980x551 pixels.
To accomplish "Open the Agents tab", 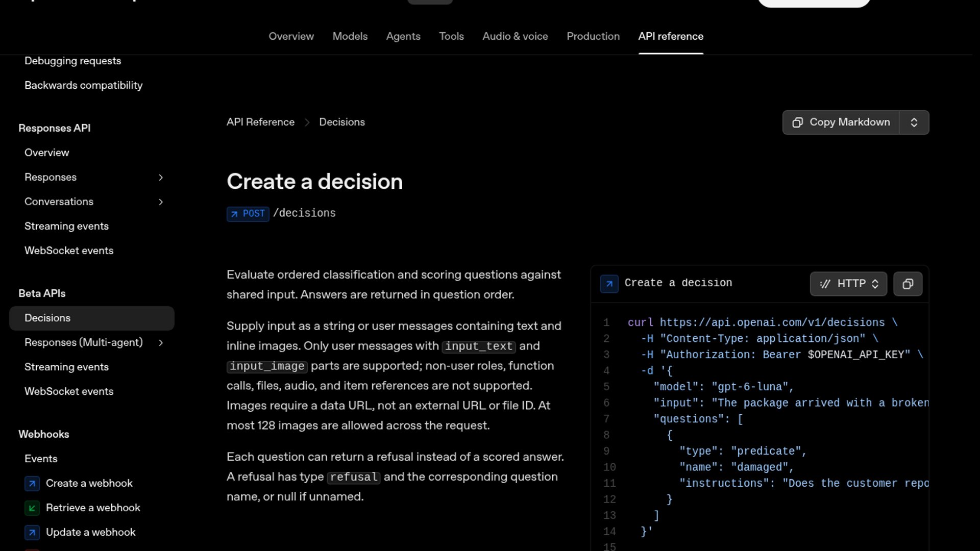I will click(403, 36).
